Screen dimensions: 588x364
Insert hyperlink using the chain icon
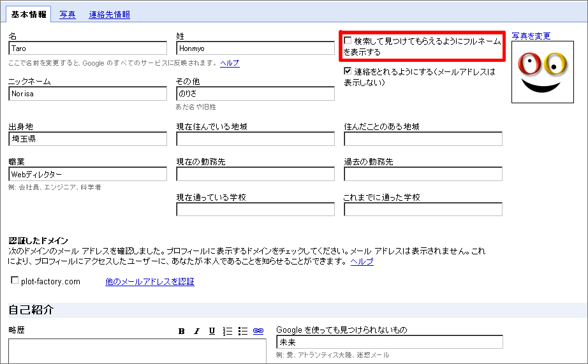(258, 331)
